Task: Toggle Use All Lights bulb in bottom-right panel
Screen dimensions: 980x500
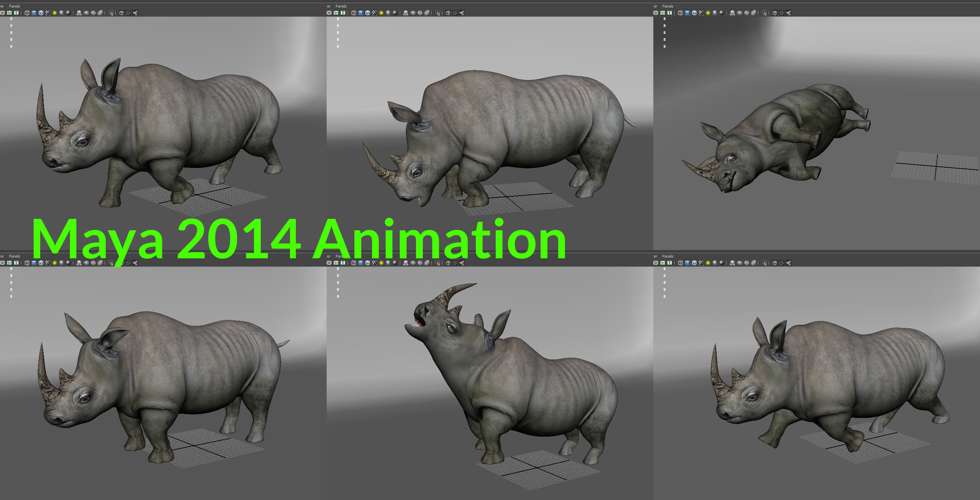Action: pos(708,263)
